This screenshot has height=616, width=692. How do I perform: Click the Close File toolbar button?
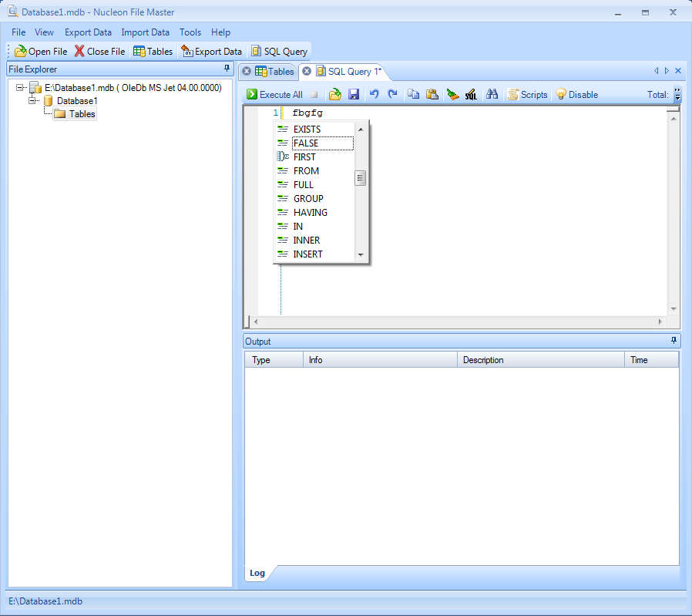pos(99,52)
